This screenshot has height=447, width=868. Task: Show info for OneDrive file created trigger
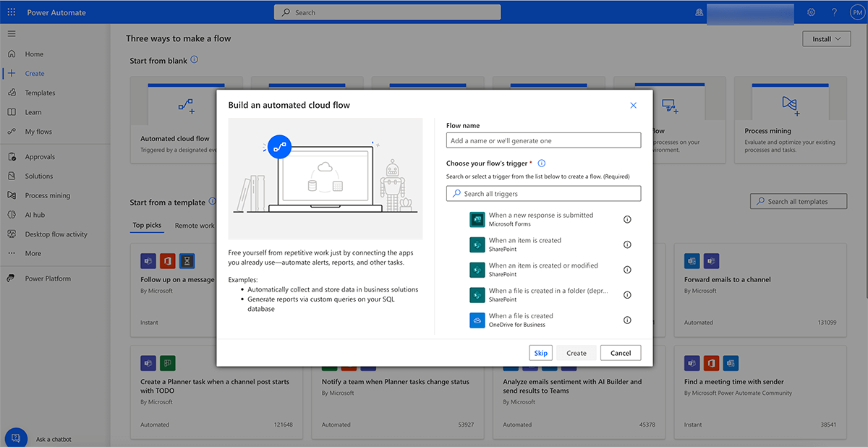click(627, 320)
